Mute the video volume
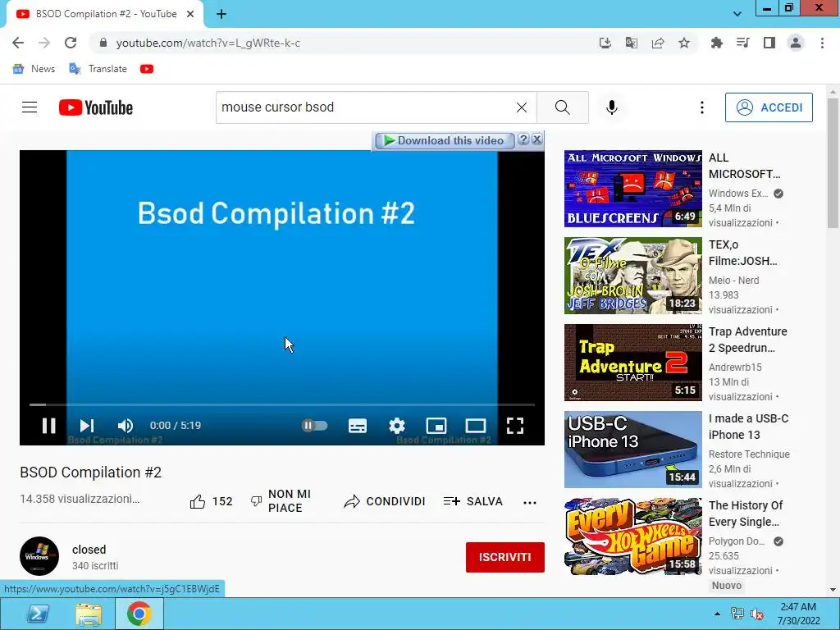 125,426
